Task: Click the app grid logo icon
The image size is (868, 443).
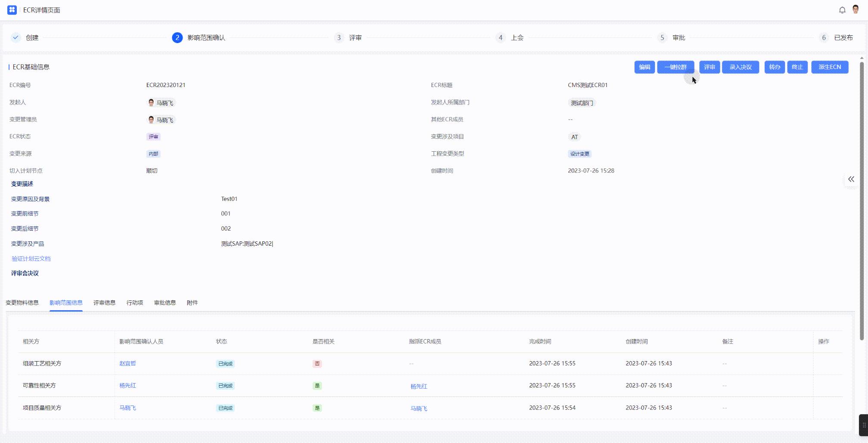Action: tap(12, 10)
